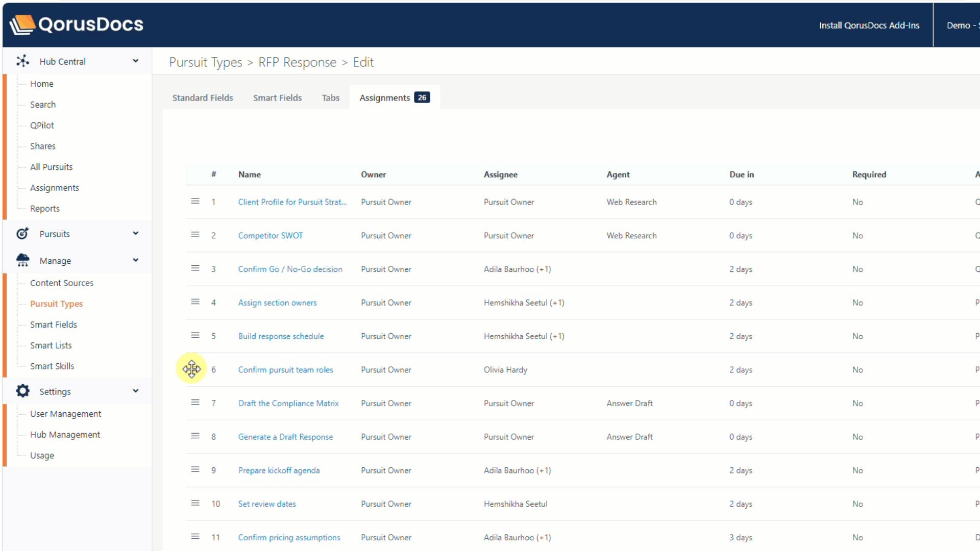Open Generate a Draft Response assignment
This screenshot has height=551, width=980.
(x=285, y=437)
